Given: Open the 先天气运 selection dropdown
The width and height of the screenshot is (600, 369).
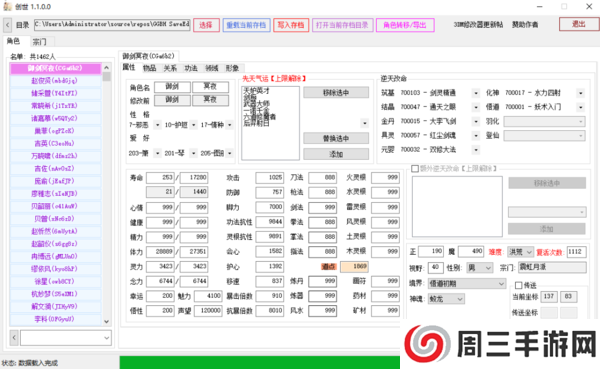Looking at the screenshot, I should pos(364,123).
